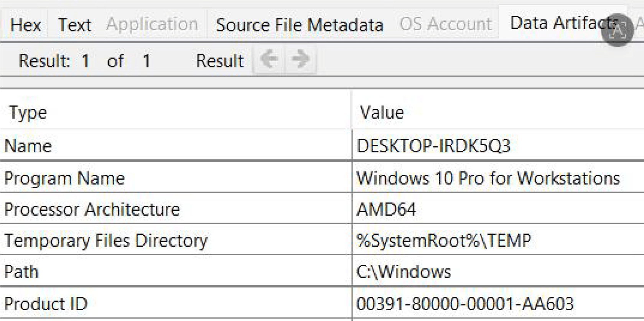
Task: Select the Data Artifacts tab
Action: click(564, 23)
